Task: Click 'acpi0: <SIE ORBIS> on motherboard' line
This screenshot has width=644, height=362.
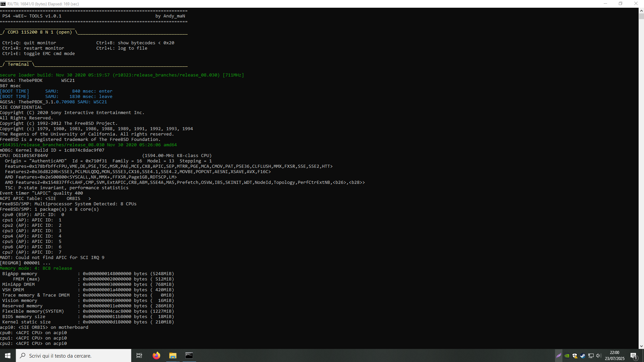Action: tap(44, 327)
